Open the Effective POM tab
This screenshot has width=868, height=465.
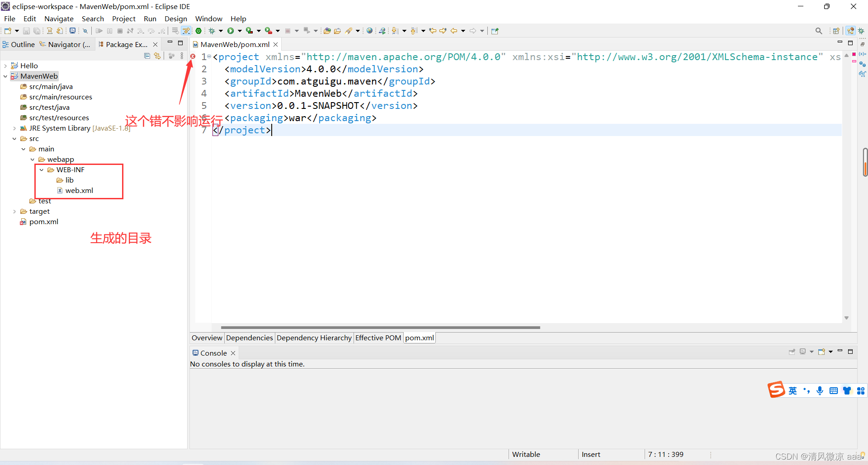378,338
